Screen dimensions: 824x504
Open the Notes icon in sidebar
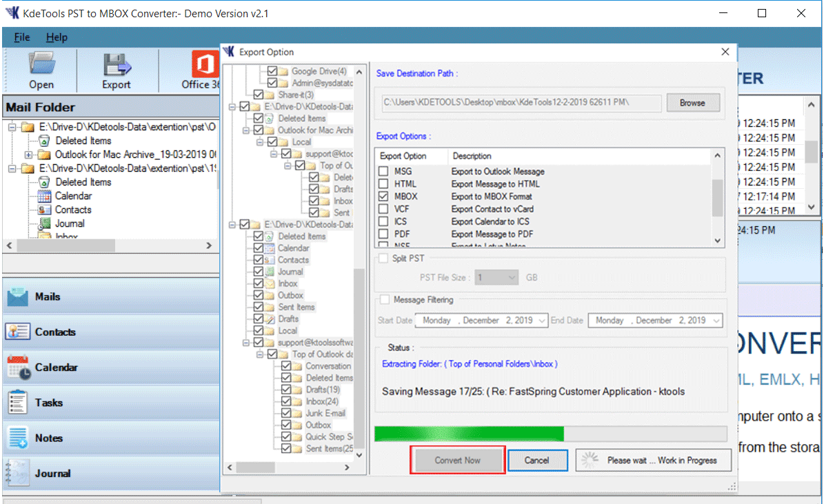click(18, 438)
